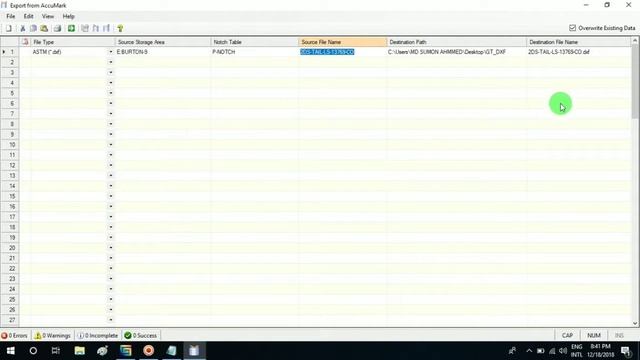This screenshot has height=360, width=640.
Task: Open Cortana search circle on taskbar
Action: 33,351
